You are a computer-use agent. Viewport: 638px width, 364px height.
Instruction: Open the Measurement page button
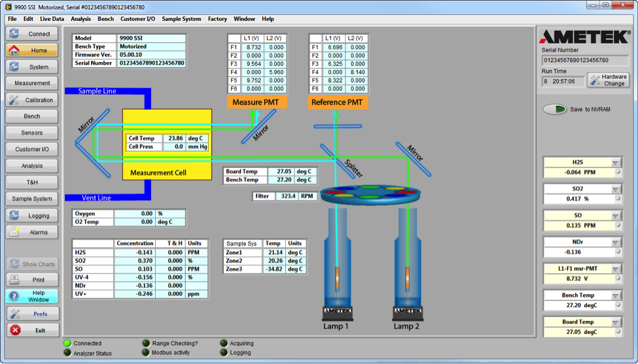point(32,83)
